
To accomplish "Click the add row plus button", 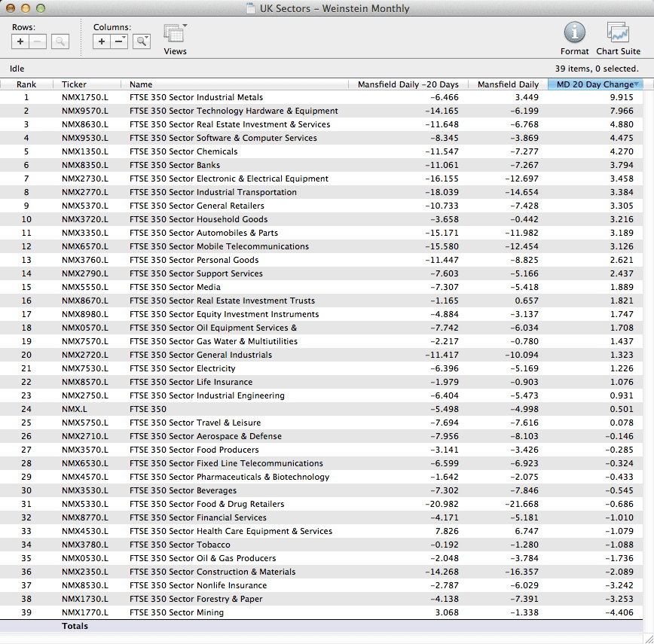I will pyautogui.click(x=21, y=42).
